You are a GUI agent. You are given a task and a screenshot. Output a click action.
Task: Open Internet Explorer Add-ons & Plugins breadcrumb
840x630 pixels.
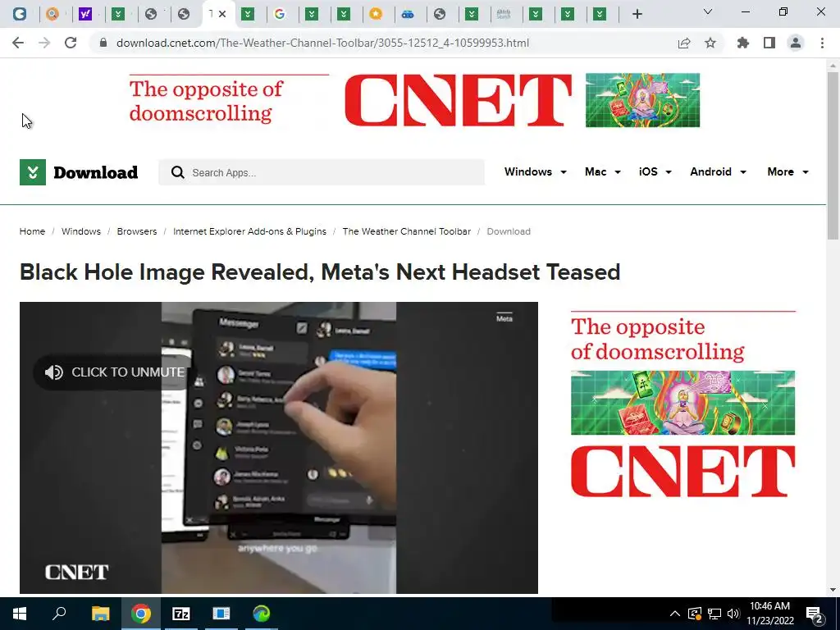249,231
